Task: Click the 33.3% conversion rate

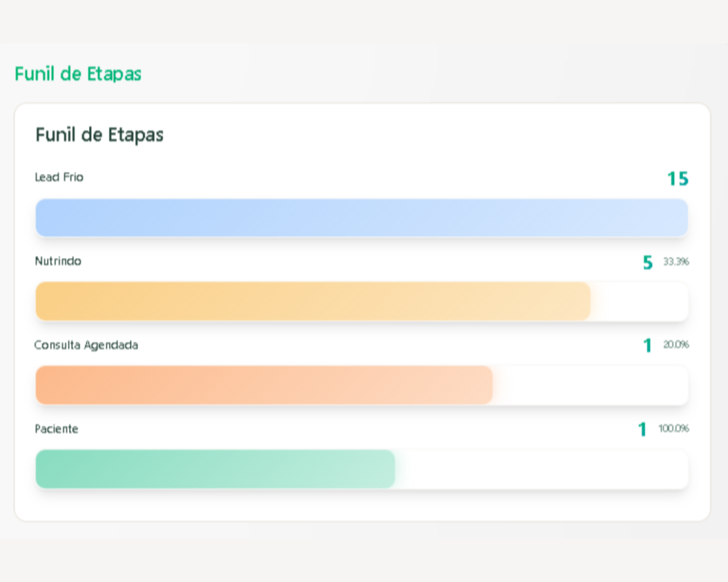Action: [675, 262]
